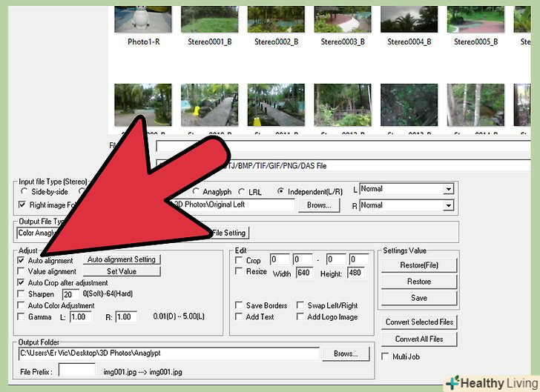This screenshot has height=392, width=540.
Task: Click Convert Selected Files
Action: (x=419, y=322)
